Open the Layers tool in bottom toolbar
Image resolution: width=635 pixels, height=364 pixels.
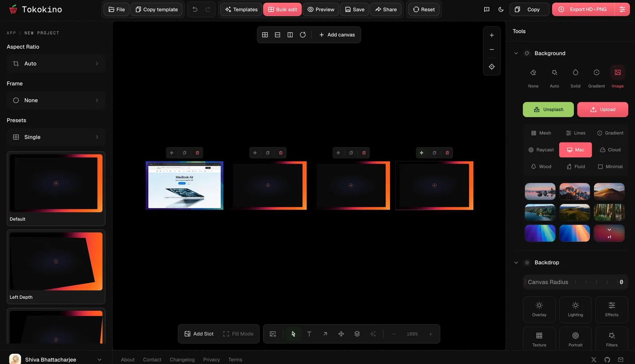(x=357, y=334)
